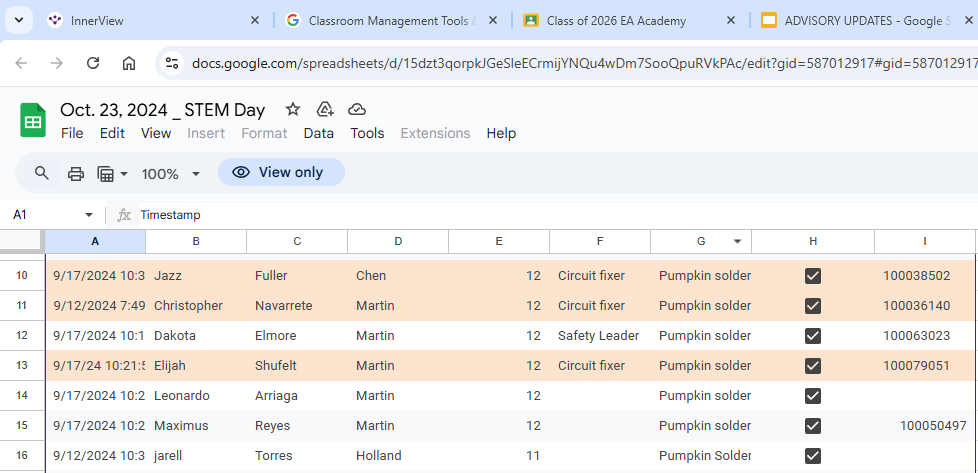Search the menus with magnifier icon

(x=42, y=173)
